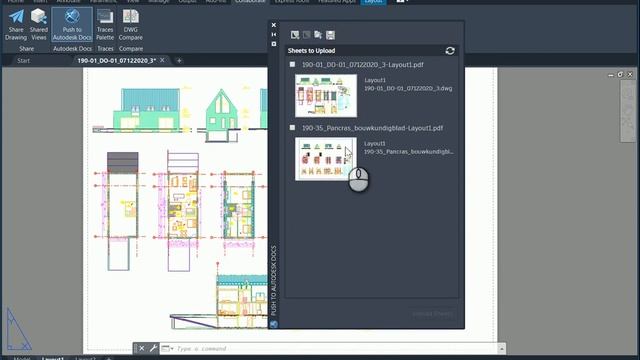
Task: Click the Autodesk Docs logo at palette bottom
Action: point(273,324)
